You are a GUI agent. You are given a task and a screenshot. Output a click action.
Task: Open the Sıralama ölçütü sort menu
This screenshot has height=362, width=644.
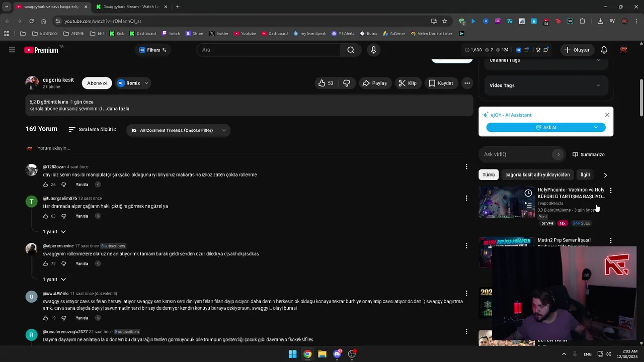coord(92,129)
